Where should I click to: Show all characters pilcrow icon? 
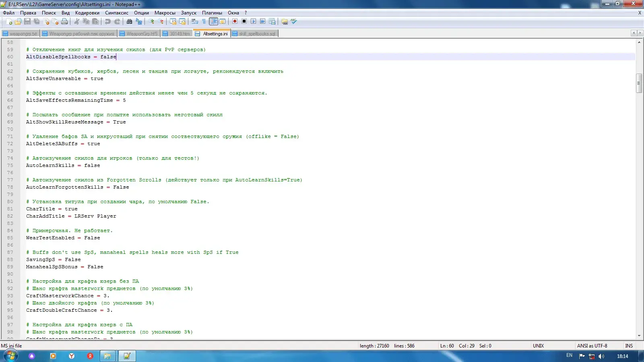[204, 22]
